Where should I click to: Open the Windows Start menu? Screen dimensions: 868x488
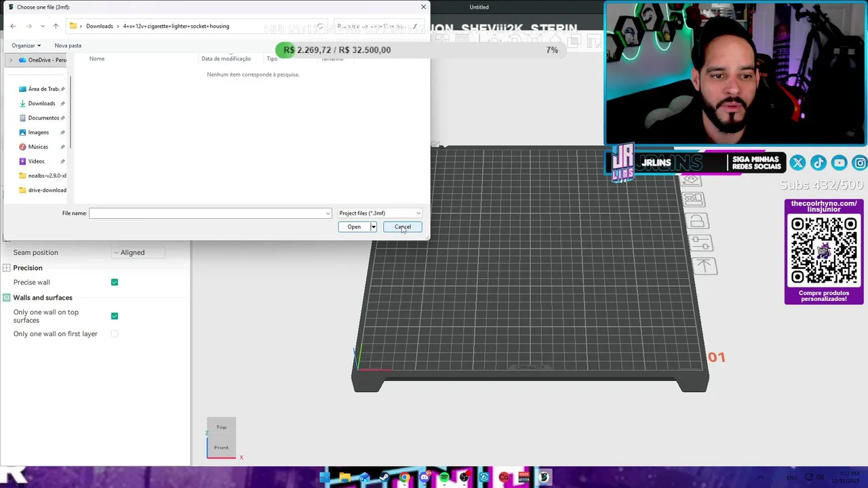[x=325, y=477]
